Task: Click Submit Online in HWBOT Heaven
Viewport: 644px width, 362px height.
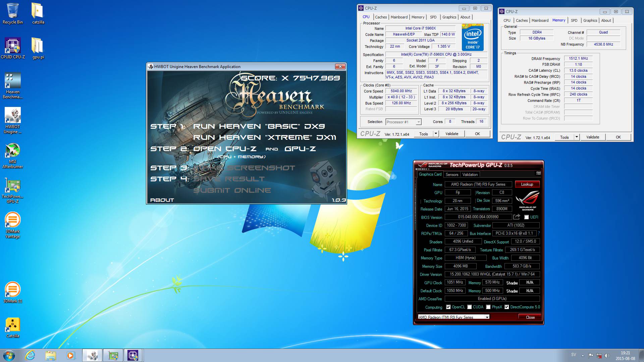Action: (232, 190)
